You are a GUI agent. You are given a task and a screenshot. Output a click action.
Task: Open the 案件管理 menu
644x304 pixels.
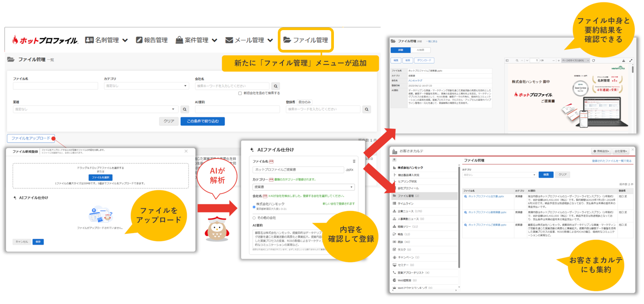pos(197,40)
